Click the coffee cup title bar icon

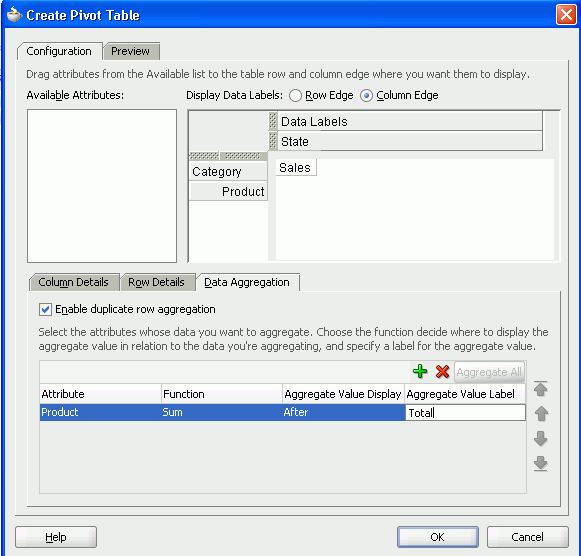[x=14, y=14]
